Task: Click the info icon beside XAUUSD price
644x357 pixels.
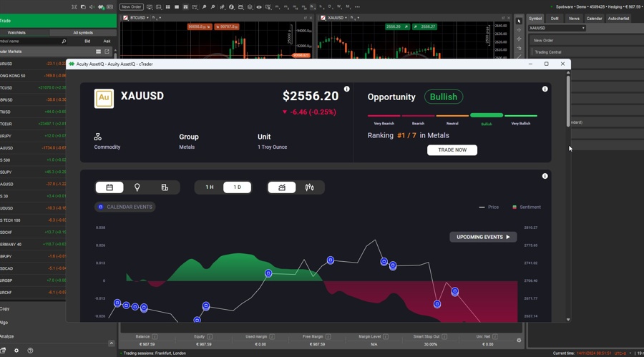Action: 347,89
